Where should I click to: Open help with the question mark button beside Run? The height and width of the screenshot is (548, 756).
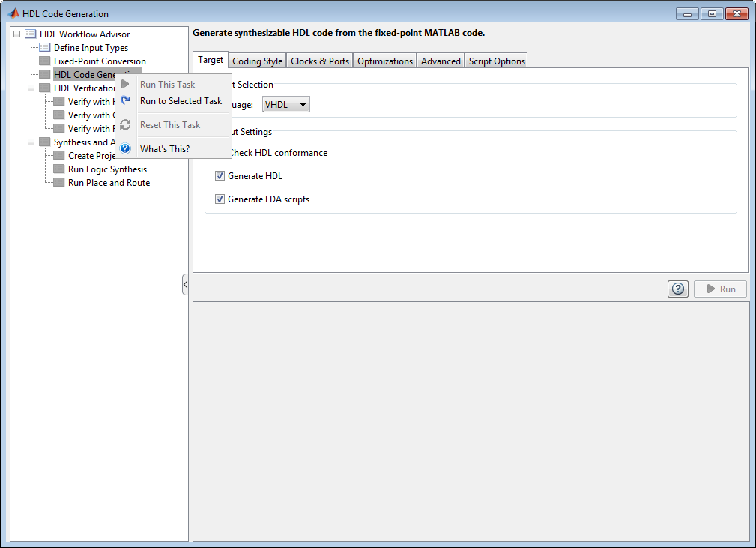[x=678, y=289]
